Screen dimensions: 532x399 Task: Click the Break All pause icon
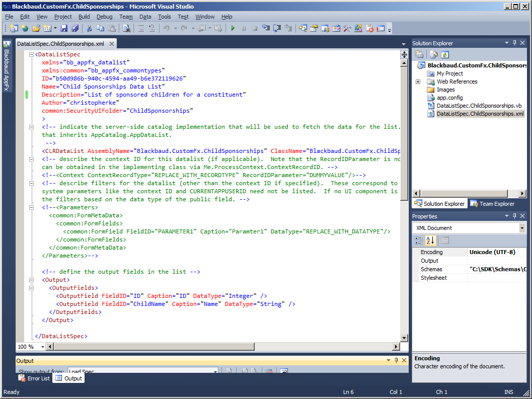point(244,28)
